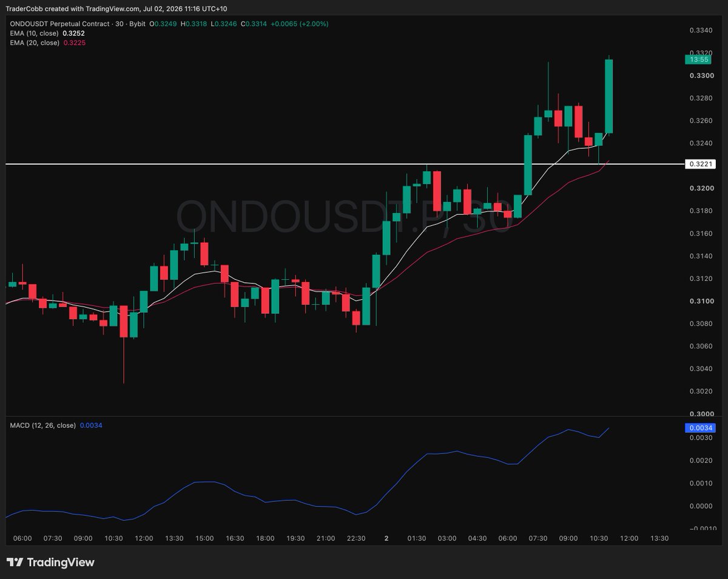Select the EMA (10, close) indicator legend
The image size is (728, 579).
click(x=35, y=33)
